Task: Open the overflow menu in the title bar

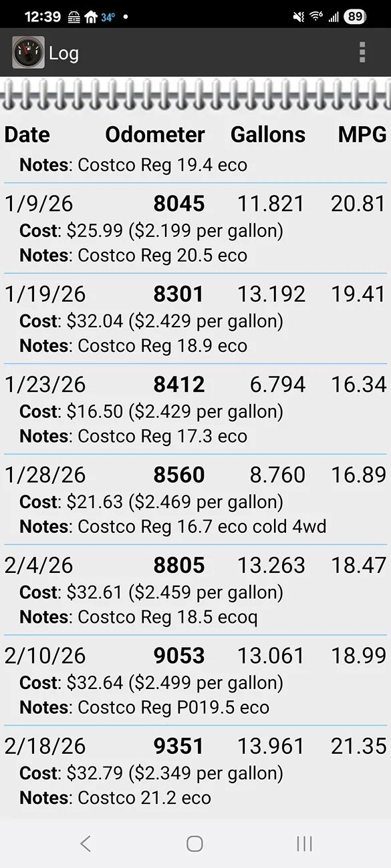Action: [x=362, y=53]
